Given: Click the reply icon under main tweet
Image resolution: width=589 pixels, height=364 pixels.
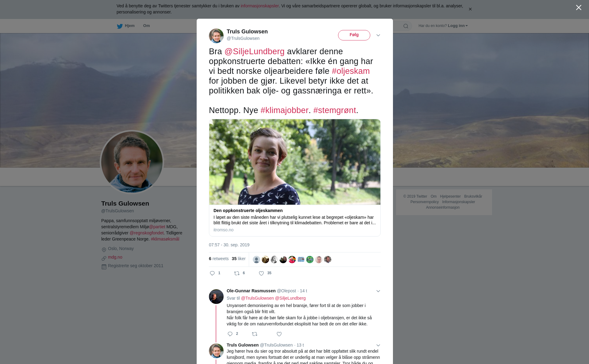Looking at the screenshot, I should coord(212,273).
